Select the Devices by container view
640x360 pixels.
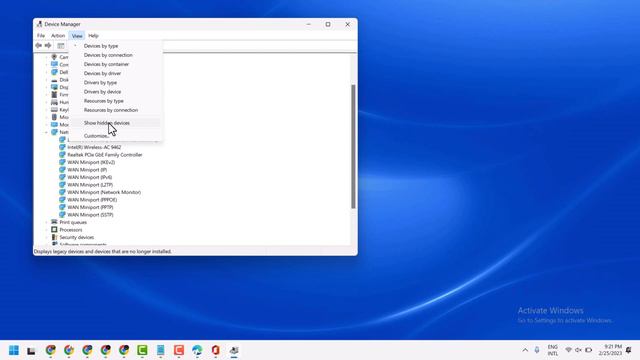coord(116,64)
